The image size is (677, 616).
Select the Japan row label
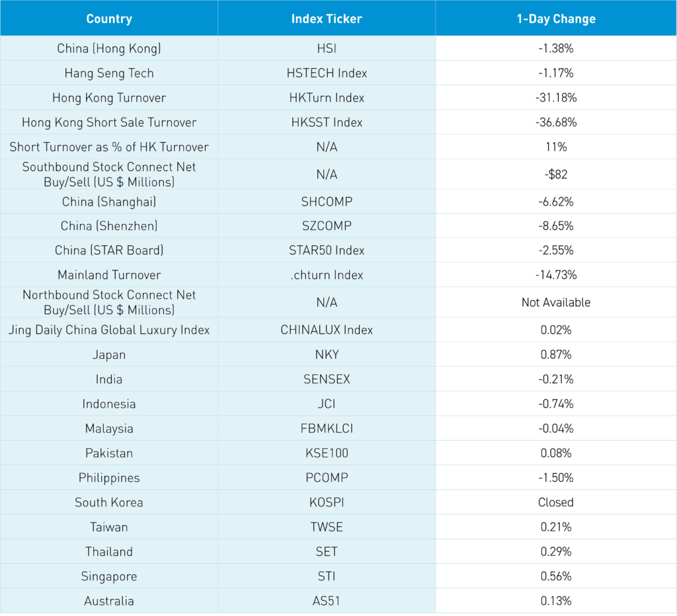109,354
